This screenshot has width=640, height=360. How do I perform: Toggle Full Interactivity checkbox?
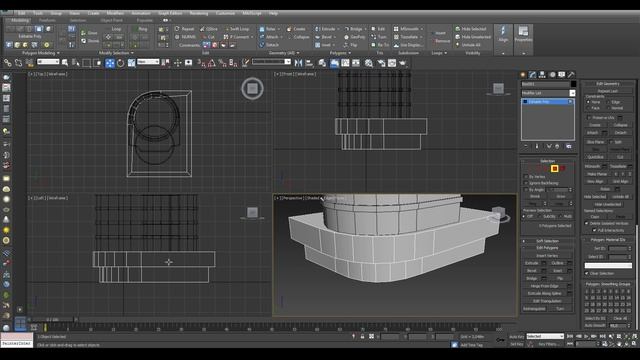(x=594, y=230)
